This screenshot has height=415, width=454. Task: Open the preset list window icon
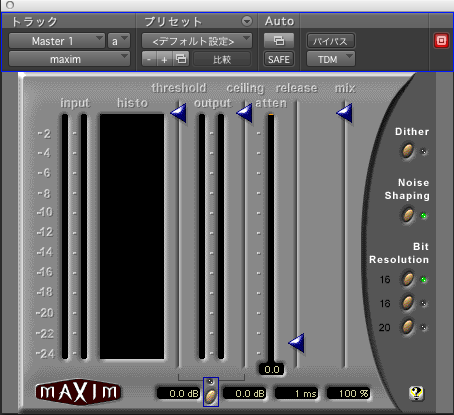[181, 59]
